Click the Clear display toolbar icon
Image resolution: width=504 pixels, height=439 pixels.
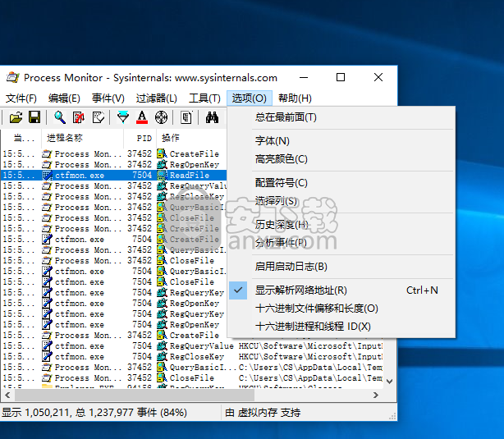98,117
